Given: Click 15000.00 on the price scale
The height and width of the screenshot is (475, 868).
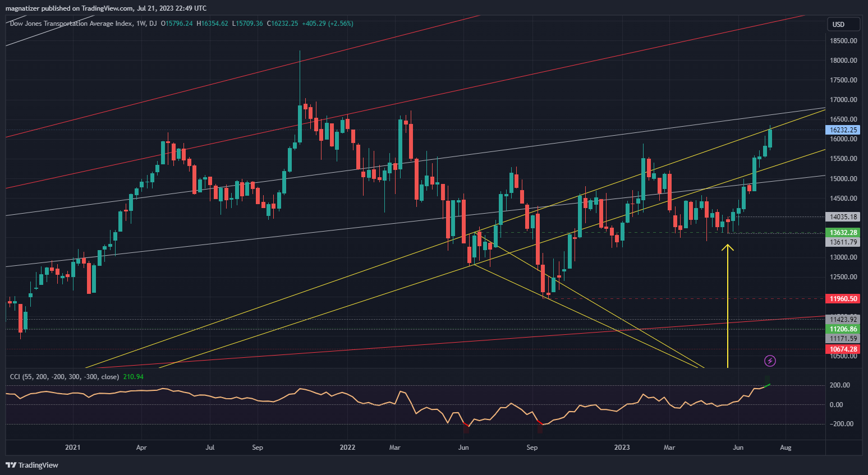Looking at the screenshot, I should [x=843, y=179].
